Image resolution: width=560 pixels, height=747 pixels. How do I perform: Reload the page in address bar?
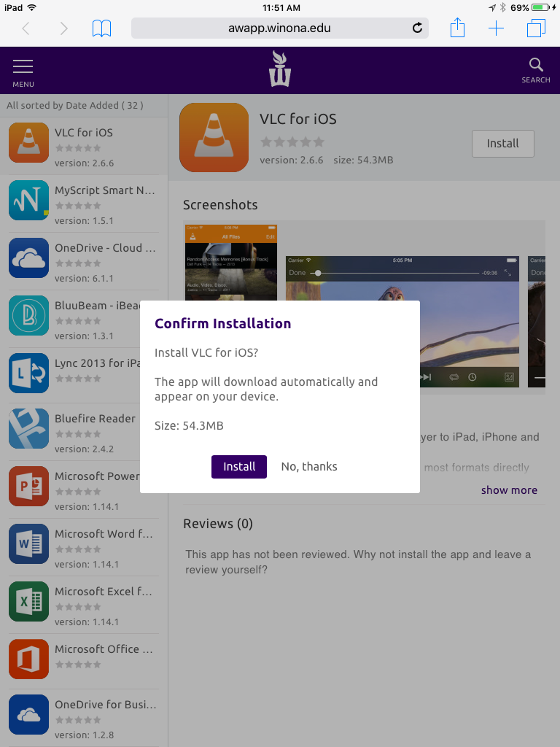[x=417, y=28]
